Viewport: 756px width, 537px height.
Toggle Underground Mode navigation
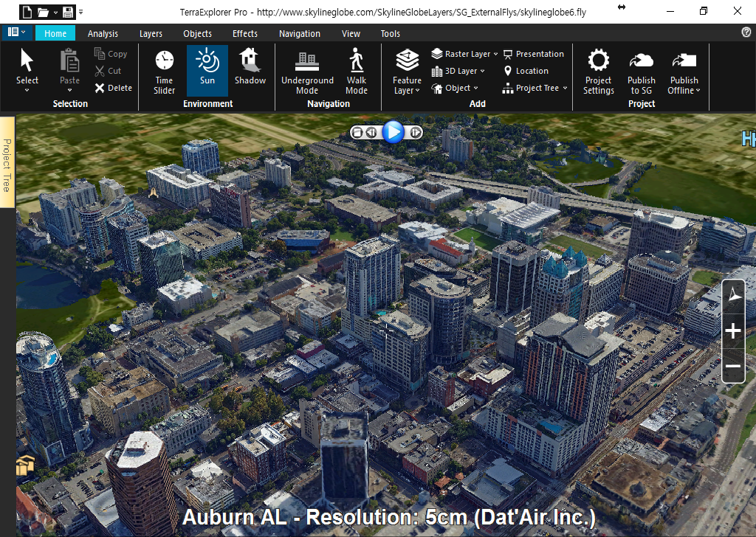[307, 72]
